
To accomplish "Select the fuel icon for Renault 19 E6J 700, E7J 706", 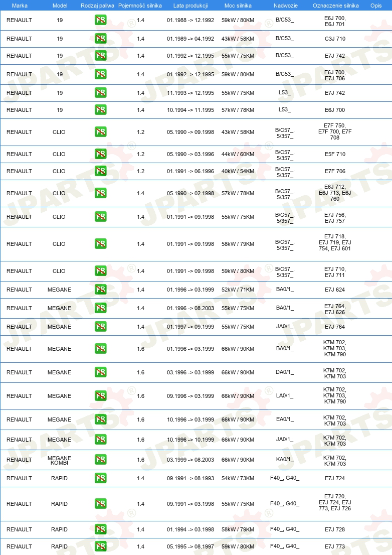I will 101,74.
